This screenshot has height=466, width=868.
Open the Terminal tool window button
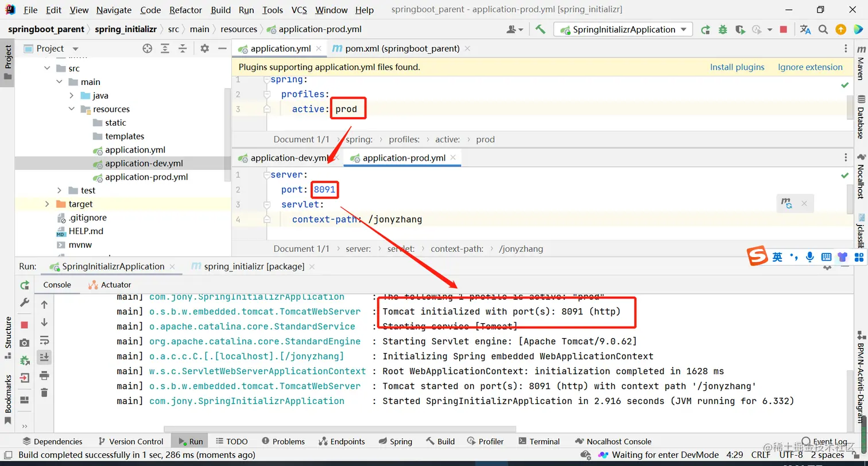click(539, 441)
